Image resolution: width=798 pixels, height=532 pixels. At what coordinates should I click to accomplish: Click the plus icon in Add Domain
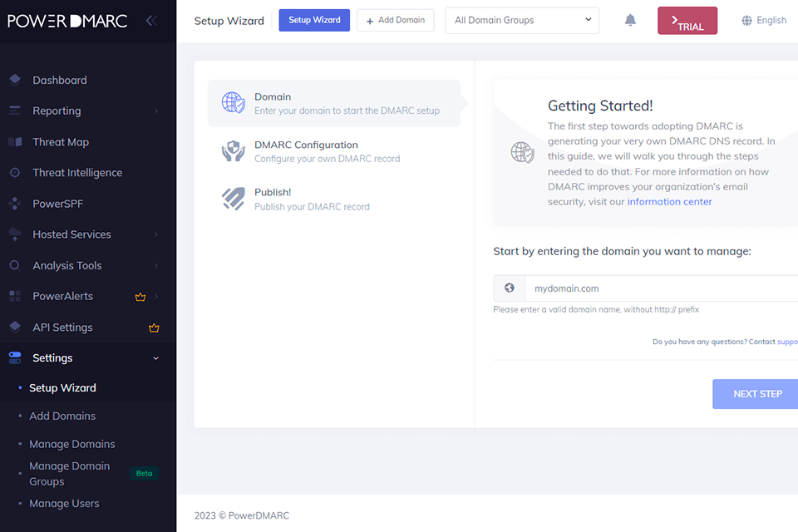coord(370,21)
